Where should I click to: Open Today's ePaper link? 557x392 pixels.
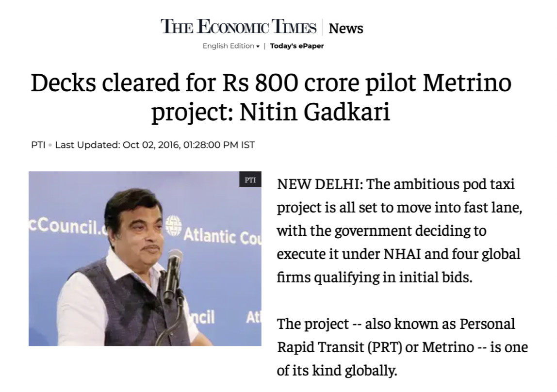297,46
